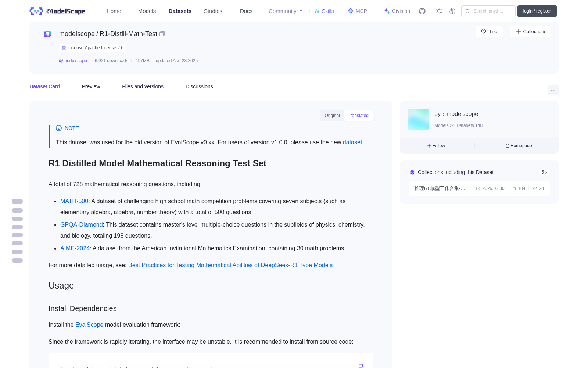Follow the modelscope organization
This screenshot has width=588, height=368.
point(436,146)
